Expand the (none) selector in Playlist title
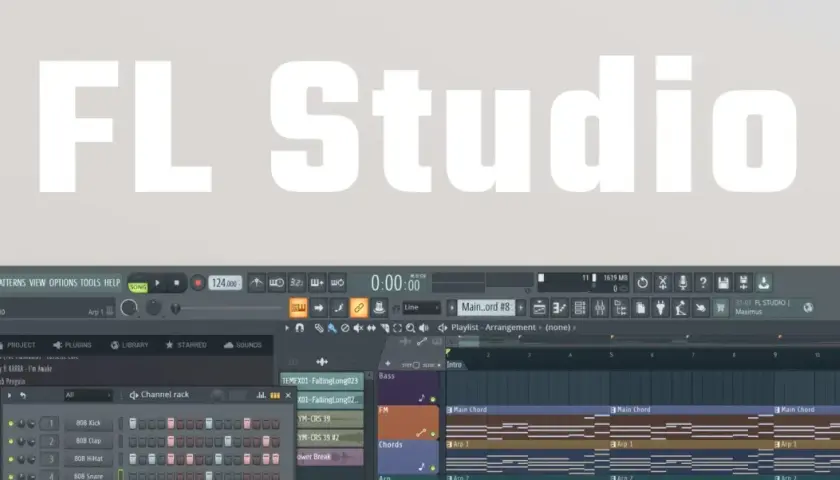The width and height of the screenshot is (840, 480). tap(560, 327)
